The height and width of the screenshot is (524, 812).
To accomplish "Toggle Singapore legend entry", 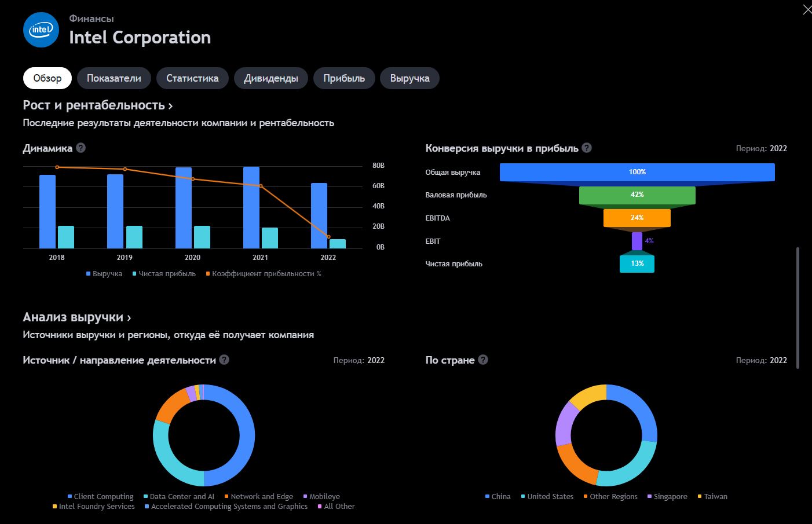I will coord(667,497).
